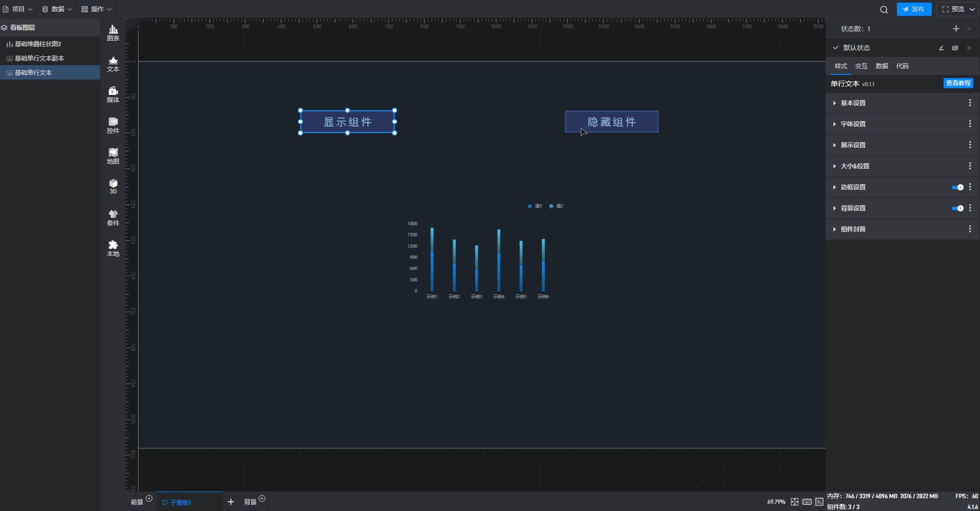Duplicate 默认状态 with the copy icon

955,48
